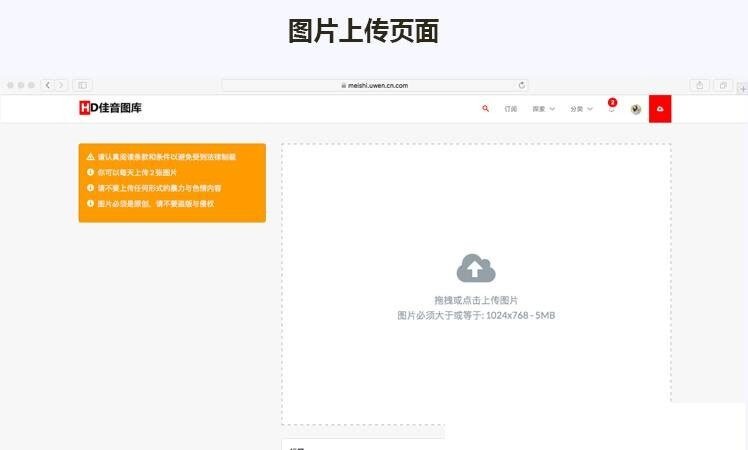The height and width of the screenshot is (450, 748).
Task: Click notice line about original images, no piracy
Action: coord(156,204)
